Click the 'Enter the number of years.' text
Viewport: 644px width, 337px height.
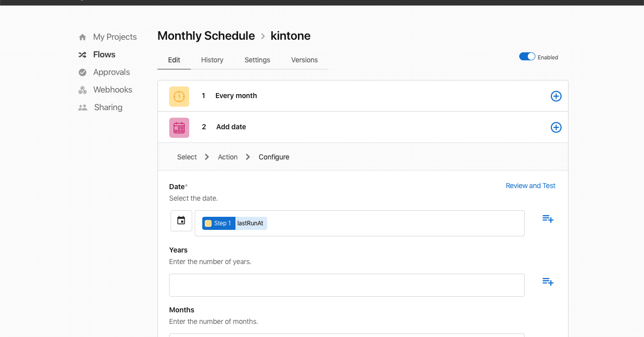click(210, 262)
